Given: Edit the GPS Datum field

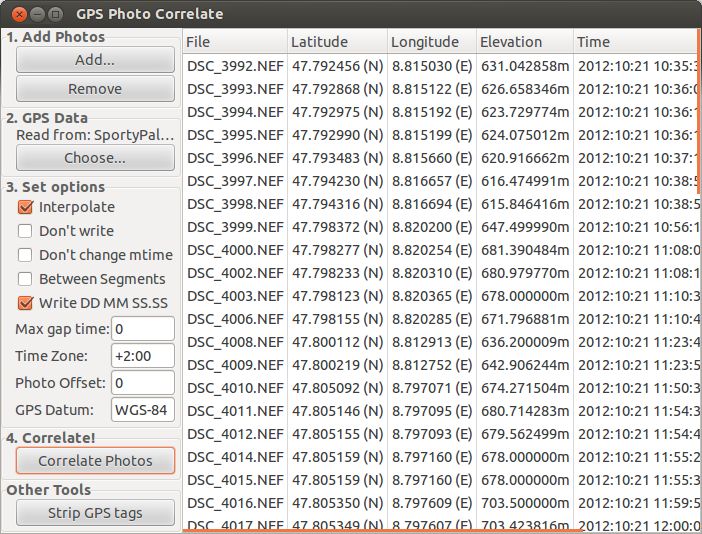Looking at the screenshot, I should tap(143, 410).
